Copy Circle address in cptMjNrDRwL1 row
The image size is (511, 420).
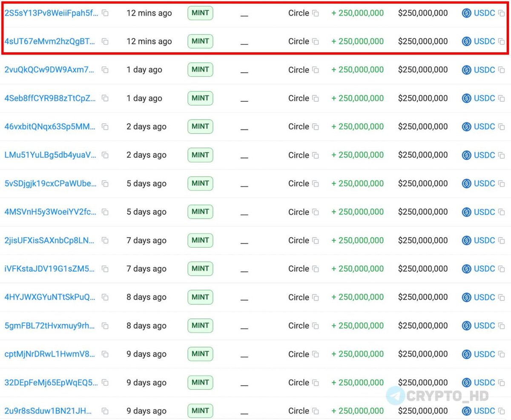pyautogui.click(x=316, y=354)
